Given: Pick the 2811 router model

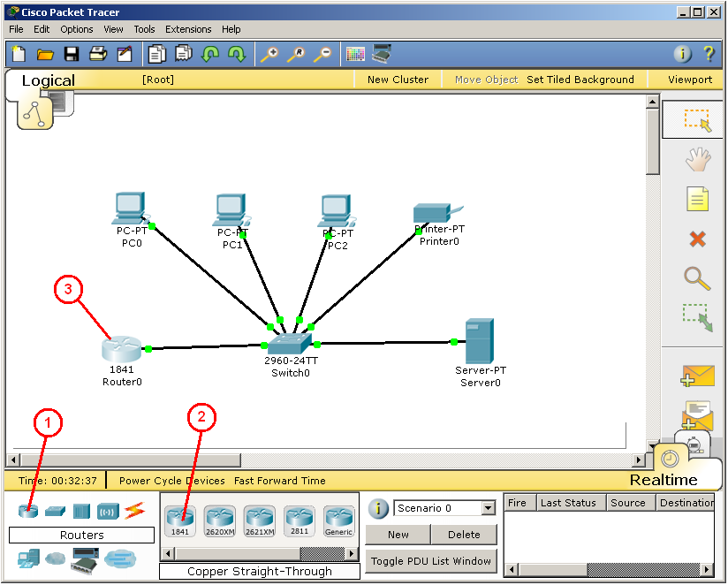Looking at the screenshot, I should [300, 521].
